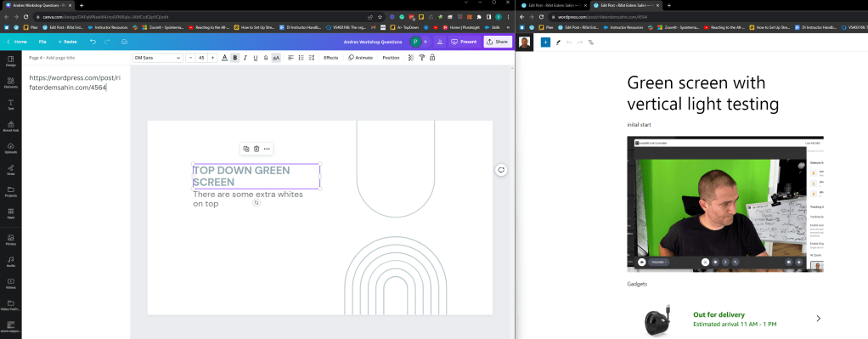The height and width of the screenshot is (339, 868).
Task: Toggle underline formatting in Canva toolbar
Action: (255, 58)
